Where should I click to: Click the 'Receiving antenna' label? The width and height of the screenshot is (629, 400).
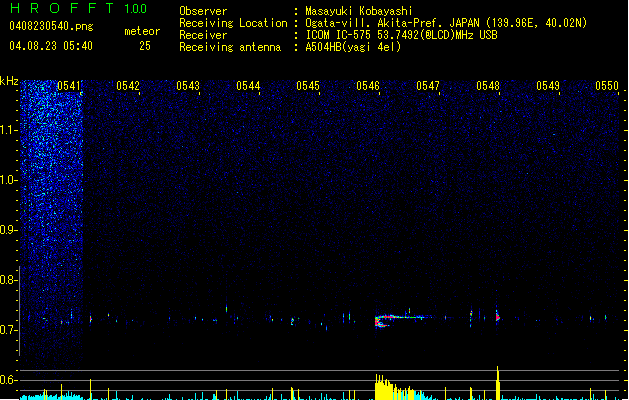pos(230,47)
